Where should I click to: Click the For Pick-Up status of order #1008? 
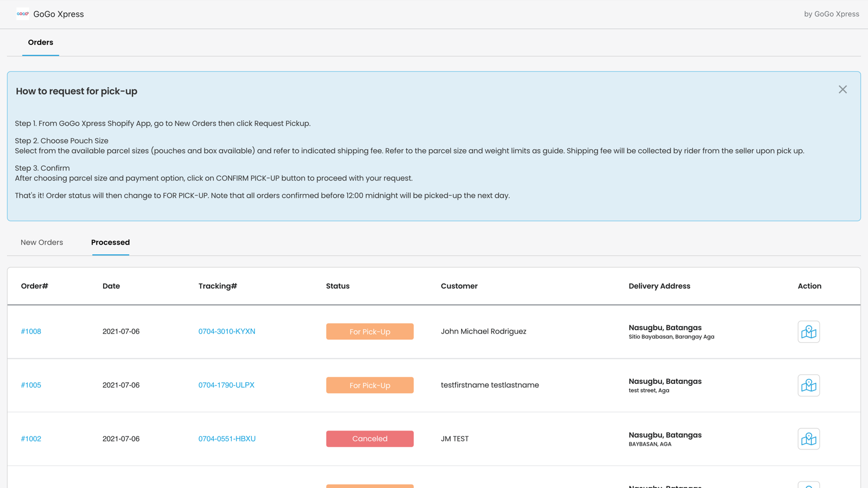(x=370, y=331)
